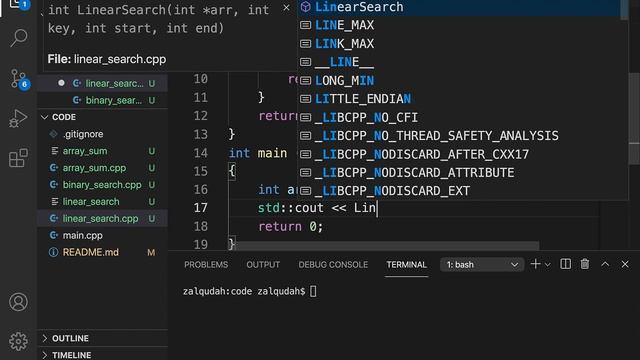The height and width of the screenshot is (360, 640).
Task: Kill terminal using trash icon
Action: (585, 264)
